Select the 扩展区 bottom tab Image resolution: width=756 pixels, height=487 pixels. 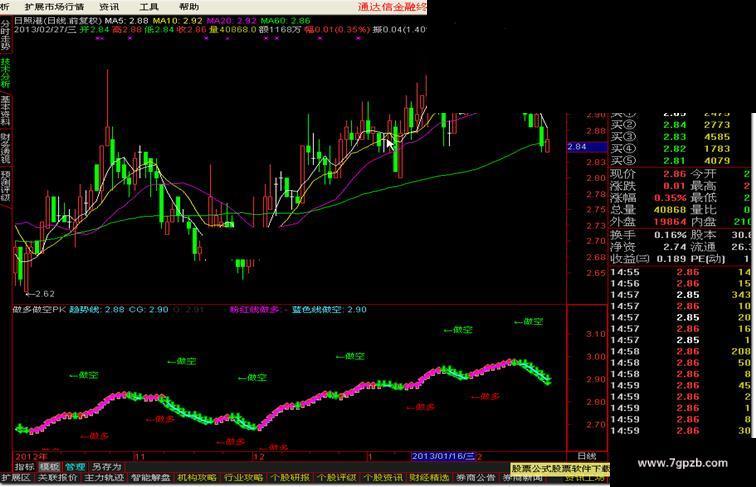click(16, 478)
